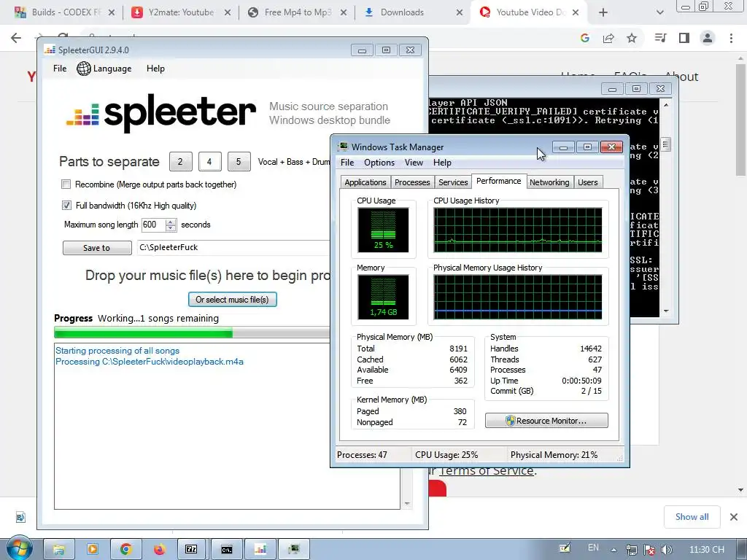
Task: Click the maximum song length field
Action: pyautogui.click(x=153, y=225)
